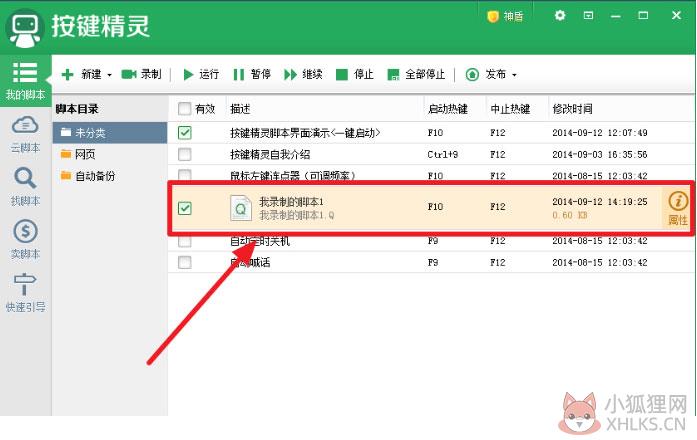Sort by the 中止热键 column header
Image resolution: width=697 pixels, height=440 pixels.
pyautogui.click(x=510, y=109)
